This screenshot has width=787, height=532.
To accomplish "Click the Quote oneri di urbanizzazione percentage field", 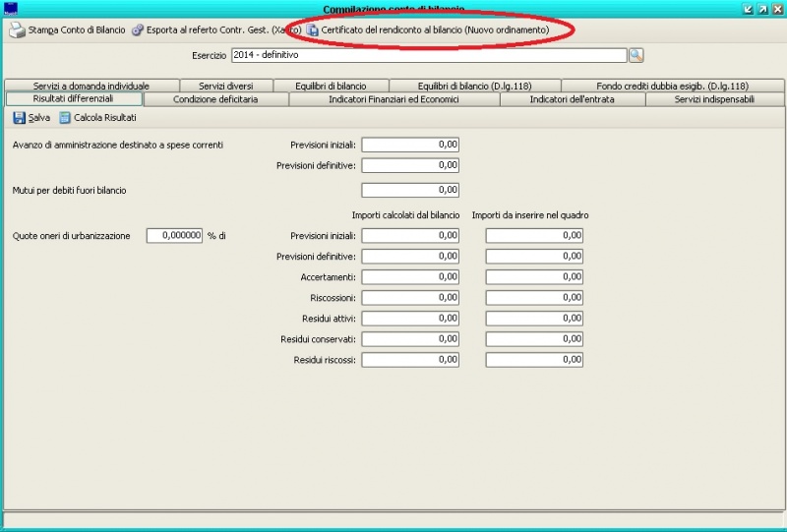I will coord(174,236).
